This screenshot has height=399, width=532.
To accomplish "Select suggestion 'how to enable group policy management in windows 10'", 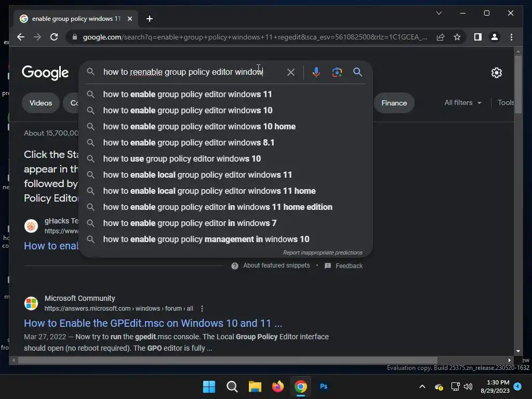I will 225,239.
